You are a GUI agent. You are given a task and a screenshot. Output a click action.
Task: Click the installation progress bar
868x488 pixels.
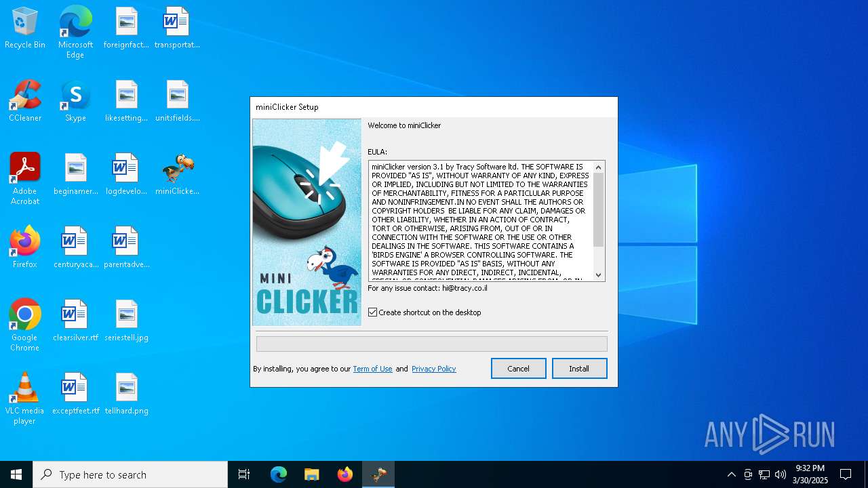coord(432,344)
